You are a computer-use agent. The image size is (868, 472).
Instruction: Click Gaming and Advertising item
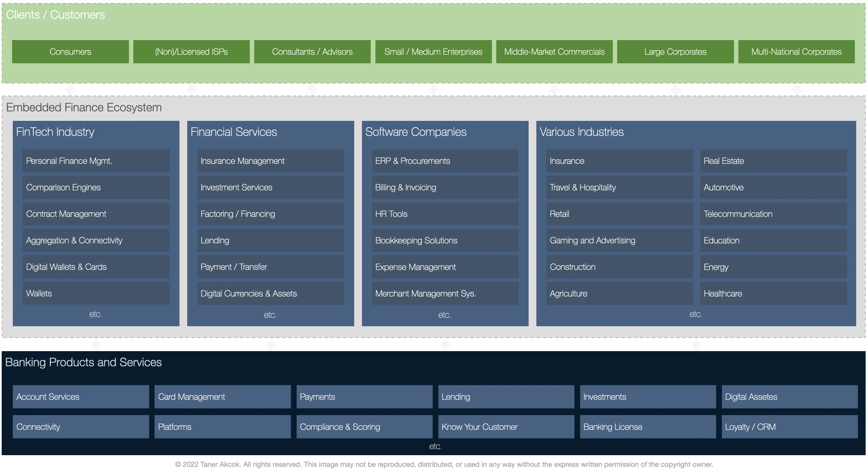[620, 241]
